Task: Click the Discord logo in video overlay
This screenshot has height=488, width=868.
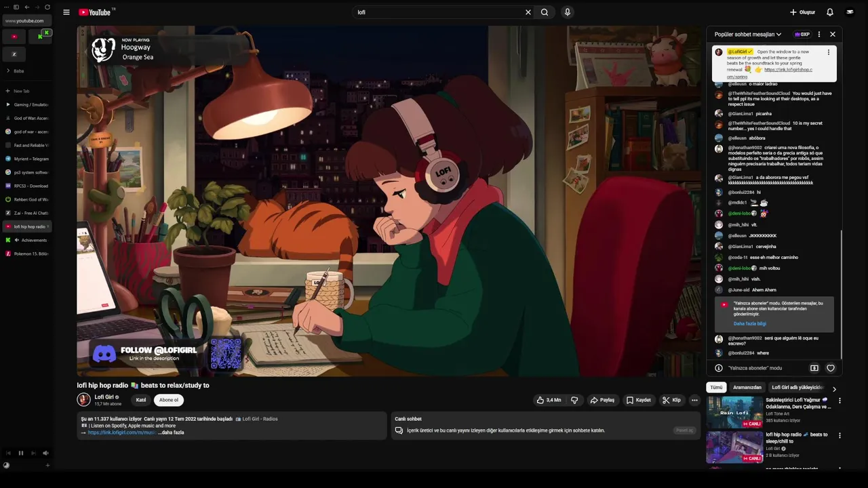Action: point(104,353)
